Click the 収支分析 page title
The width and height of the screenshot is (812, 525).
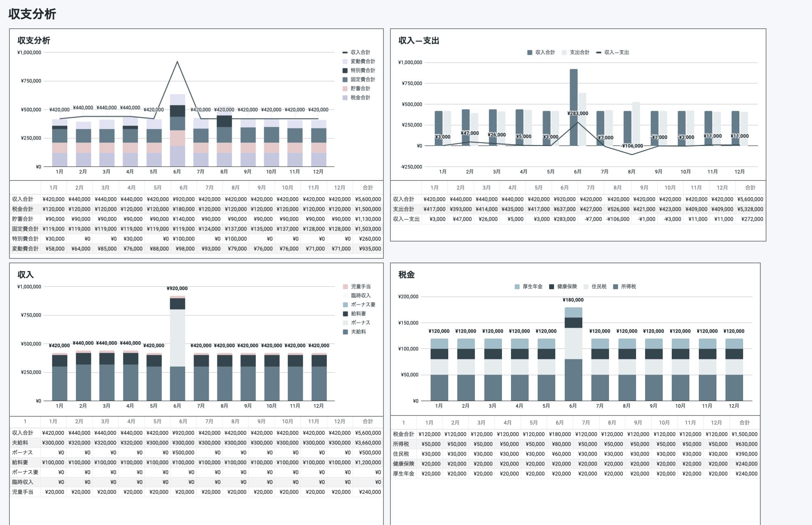32,14
